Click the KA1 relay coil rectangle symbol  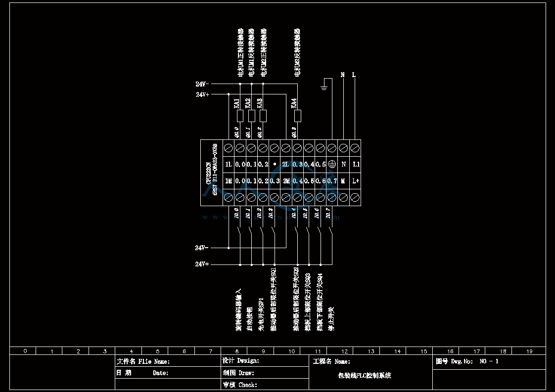coord(240,116)
